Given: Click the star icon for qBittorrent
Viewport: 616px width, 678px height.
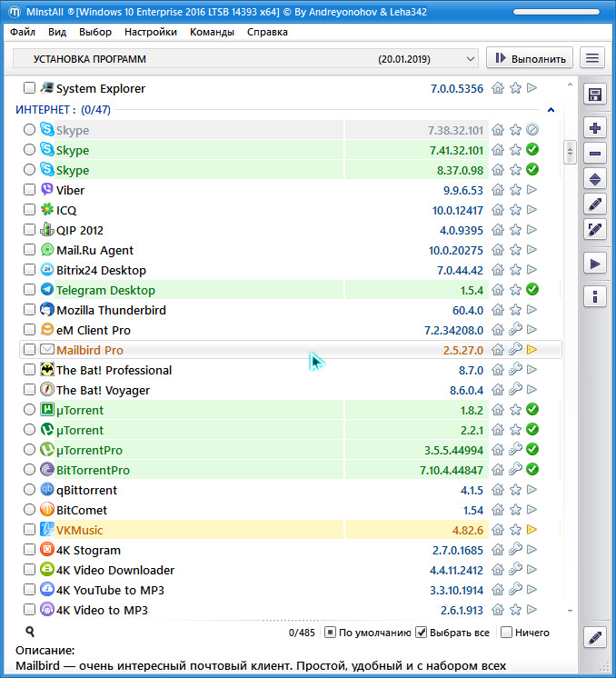Looking at the screenshot, I should [x=515, y=490].
